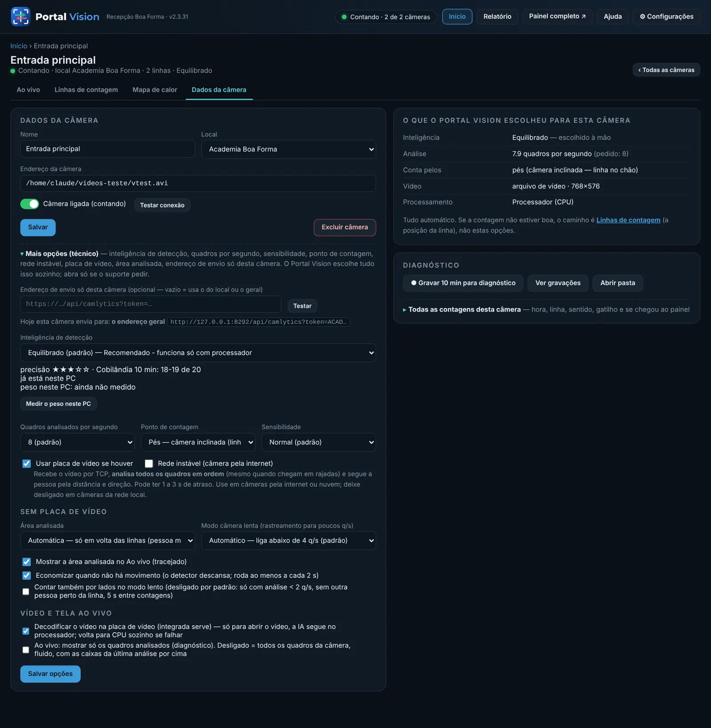711x728 pixels.
Task: Check Ao vivo mostrar só quadros analisados
Action: pyautogui.click(x=26, y=650)
